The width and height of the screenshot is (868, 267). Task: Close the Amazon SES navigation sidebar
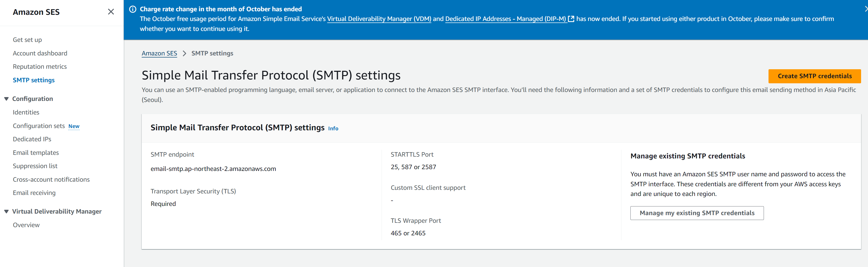tap(111, 12)
